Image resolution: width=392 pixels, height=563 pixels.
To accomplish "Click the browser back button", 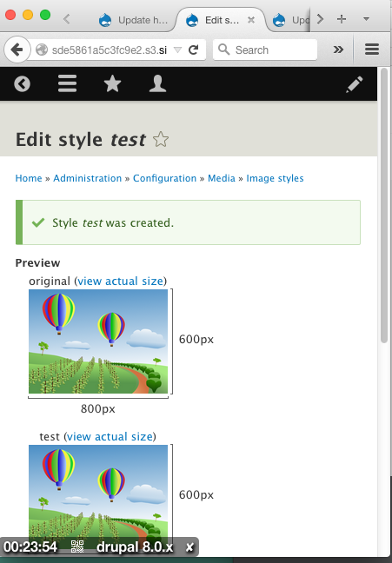I will [x=17, y=50].
